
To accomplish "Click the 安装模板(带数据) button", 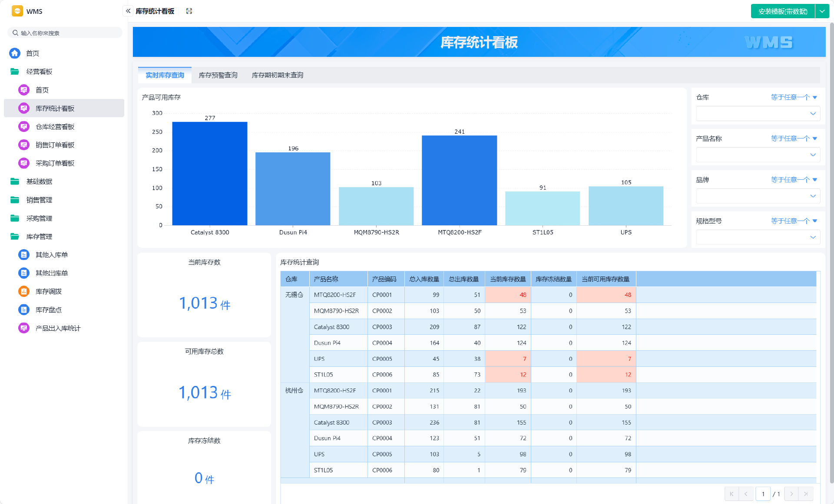I will 783,11.
